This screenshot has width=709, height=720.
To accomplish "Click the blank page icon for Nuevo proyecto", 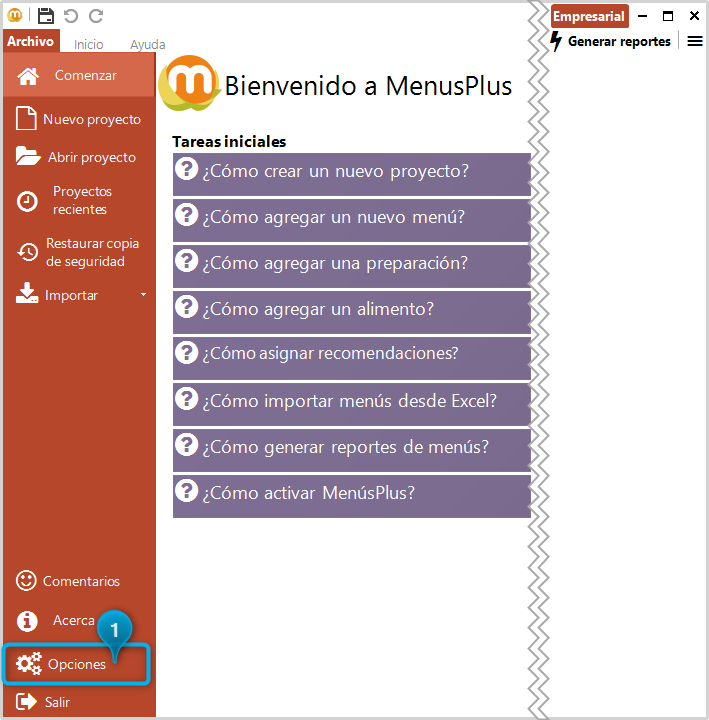I will pos(26,118).
